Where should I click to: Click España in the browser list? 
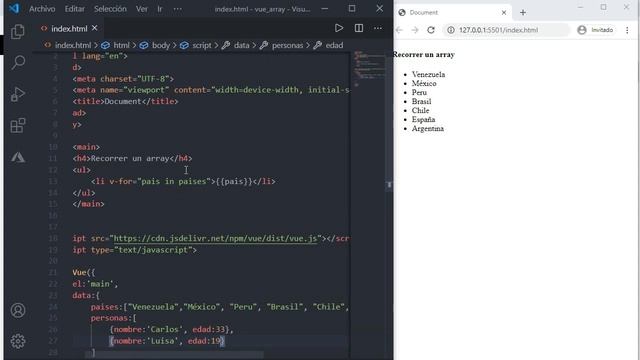click(423, 119)
